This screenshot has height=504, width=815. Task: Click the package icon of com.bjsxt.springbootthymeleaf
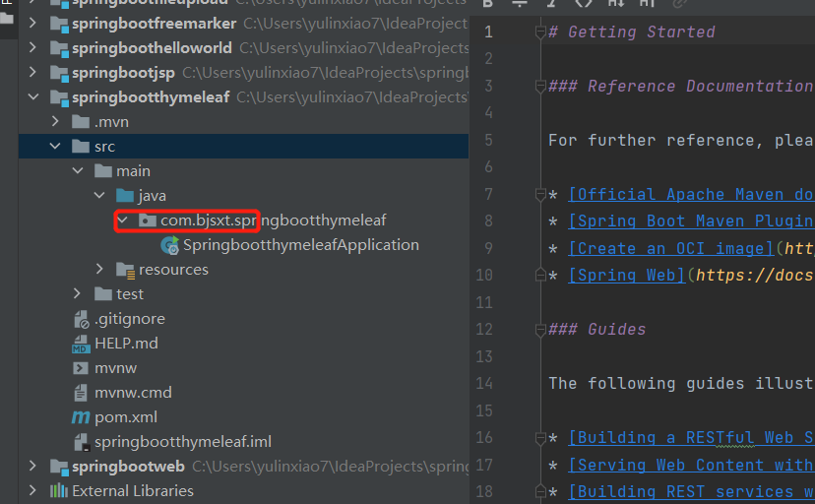147,220
